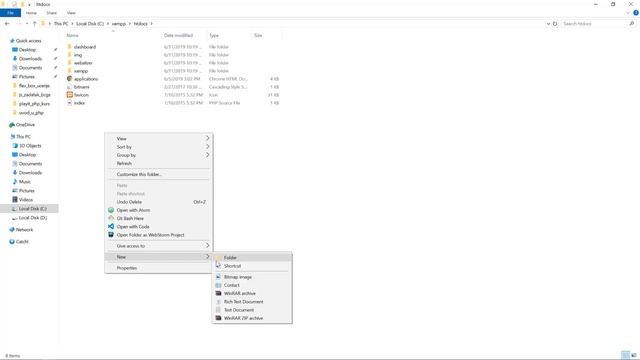Click the Contact icon in New submenu
Screen dimensions: 640x360
click(x=218, y=285)
